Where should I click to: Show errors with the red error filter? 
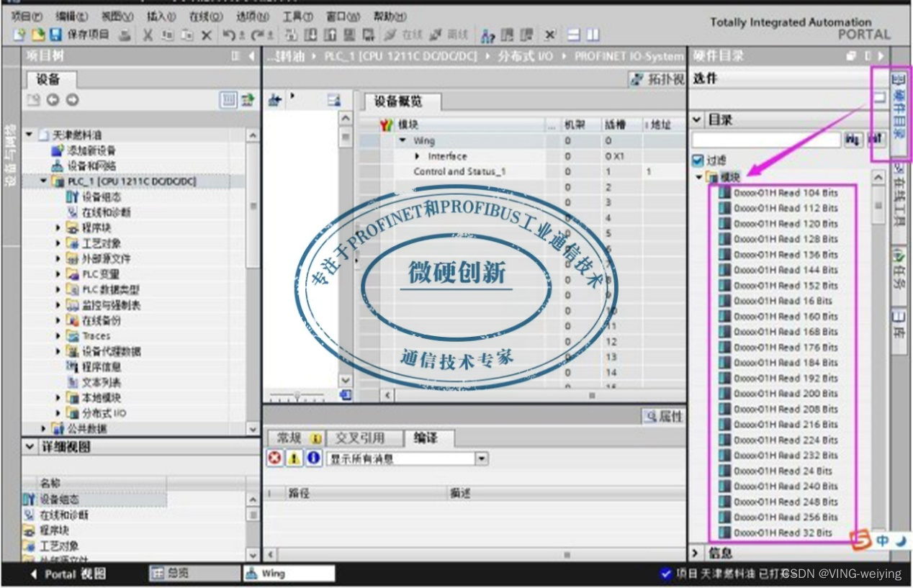tap(276, 458)
